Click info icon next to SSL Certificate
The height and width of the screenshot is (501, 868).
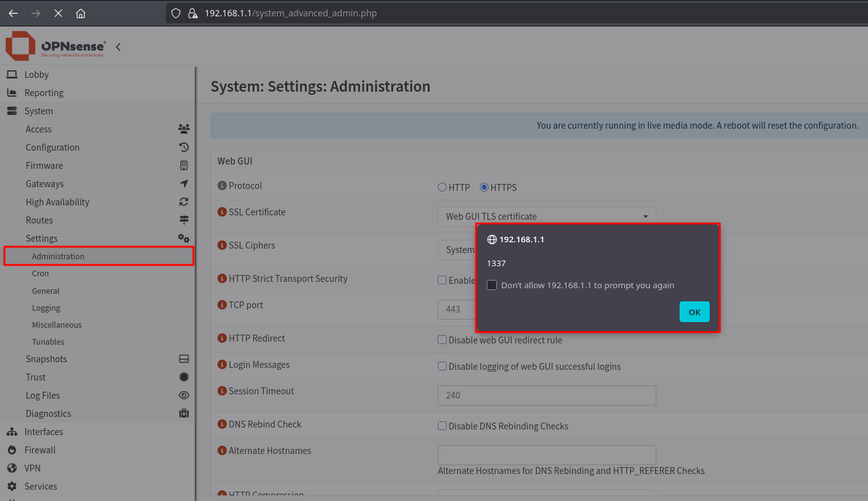pyautogui.click(x=222, y=212)
